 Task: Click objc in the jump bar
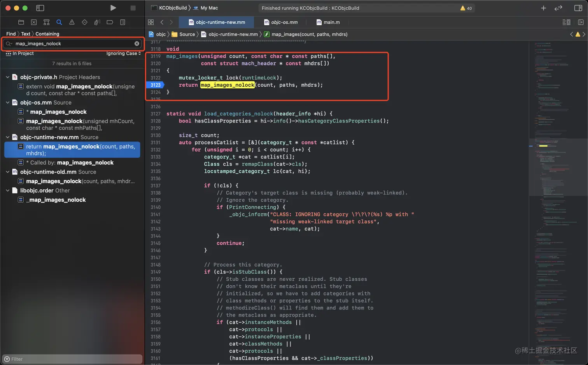point(157,34)
